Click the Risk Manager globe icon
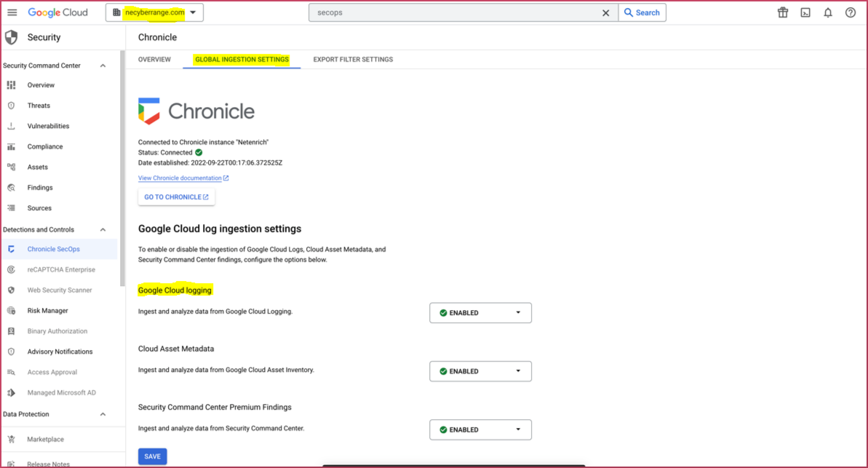Screen dimensions: 868x468 coord(11,311)
